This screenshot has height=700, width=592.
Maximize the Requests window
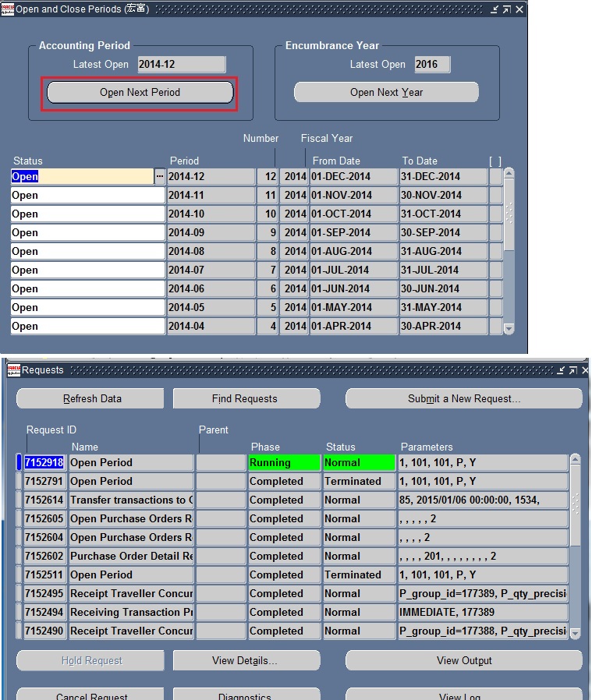click(573, 370)
